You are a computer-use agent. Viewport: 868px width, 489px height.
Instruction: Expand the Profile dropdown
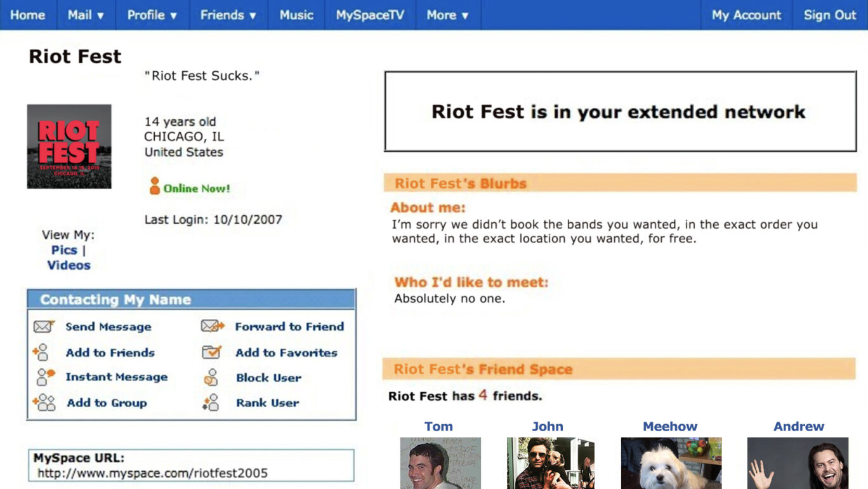click(x=152, y=15)
